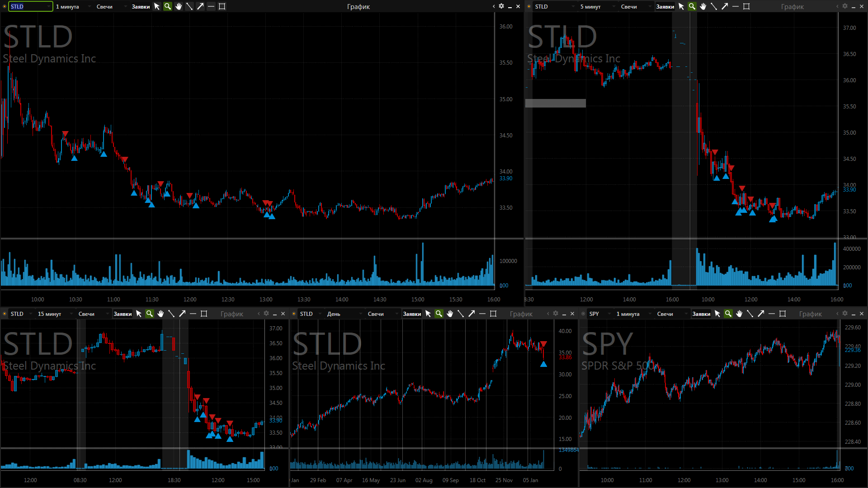This screenshot has height=488, width=868.
Task: Click the back chevron in 1-minute chart header
Action: point(494,6)
